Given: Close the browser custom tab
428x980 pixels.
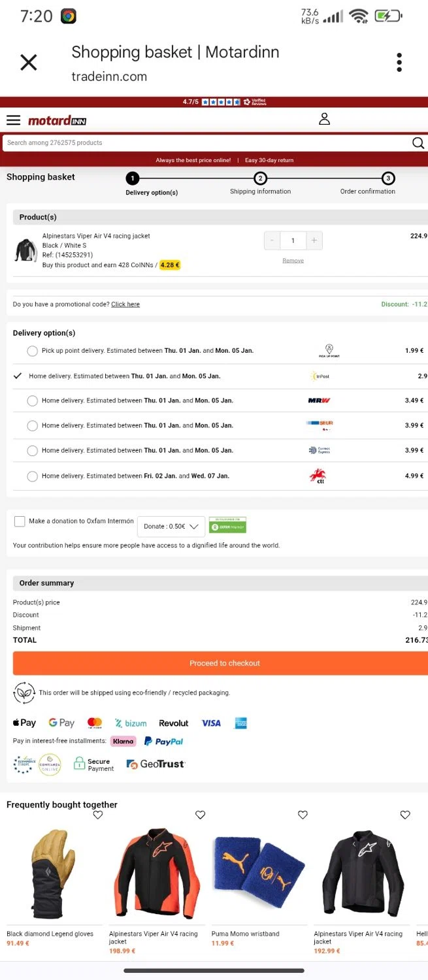Looking at the screenshot, I should tap(29, 63).
